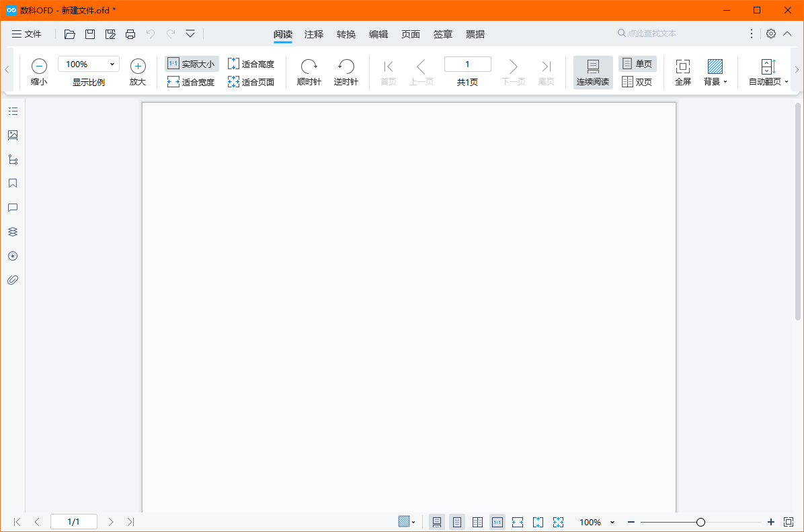Viewport: 804px width, 532px height.
Task: Open the document outline panel
Action: [x=12, y=111]
